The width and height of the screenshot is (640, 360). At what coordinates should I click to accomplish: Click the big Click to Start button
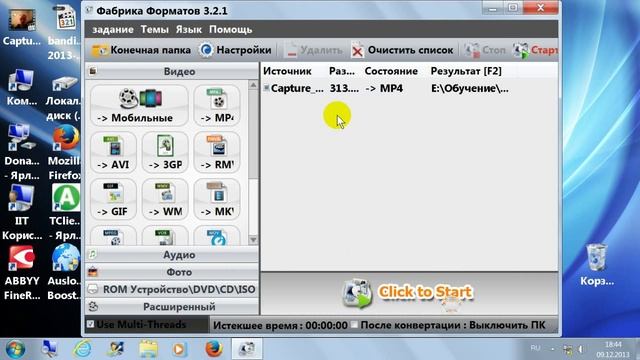pos(408,292)
